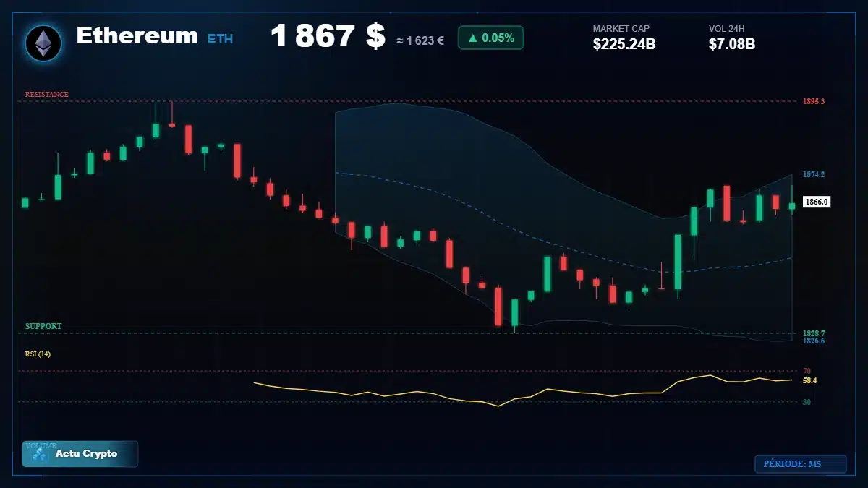Viewport: 868px width, 488px height.
Task: Click the SUPPORT label
Action: tap(43, 327)
